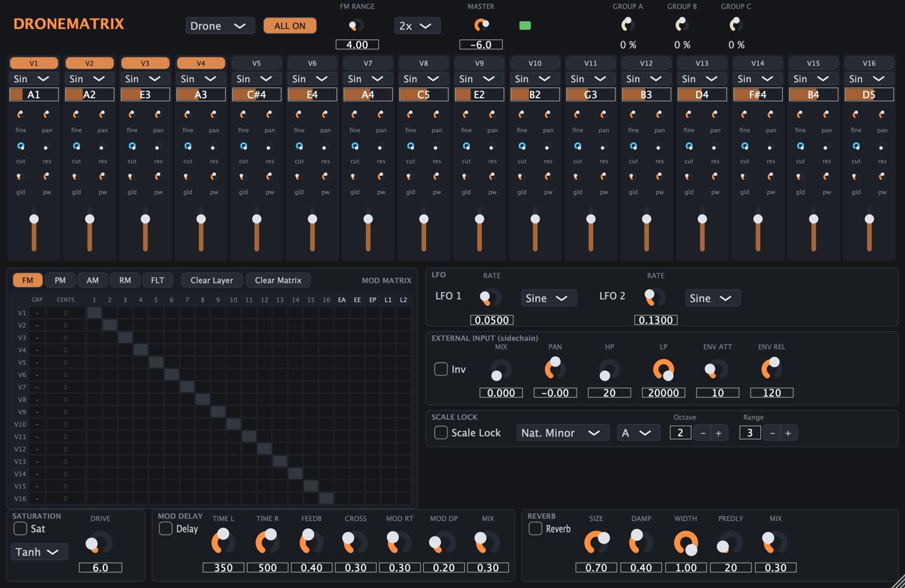The image size is (905, 588).
Task: Click the mod delay FEEDB knob
Action: click(x=312, y=541)
